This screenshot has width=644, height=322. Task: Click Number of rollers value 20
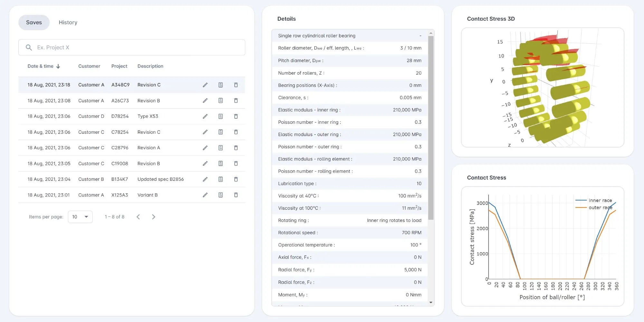coord(419,73)
